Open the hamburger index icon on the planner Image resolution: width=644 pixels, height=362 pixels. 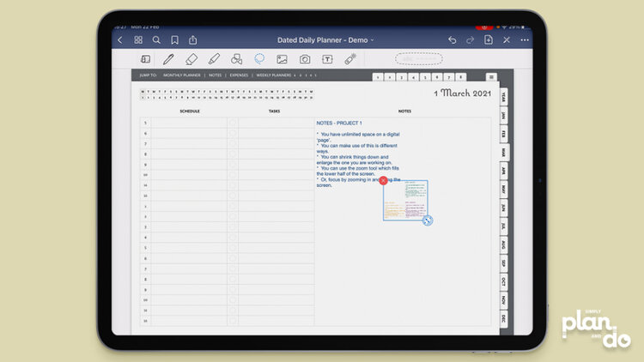[x=491, y=76]
